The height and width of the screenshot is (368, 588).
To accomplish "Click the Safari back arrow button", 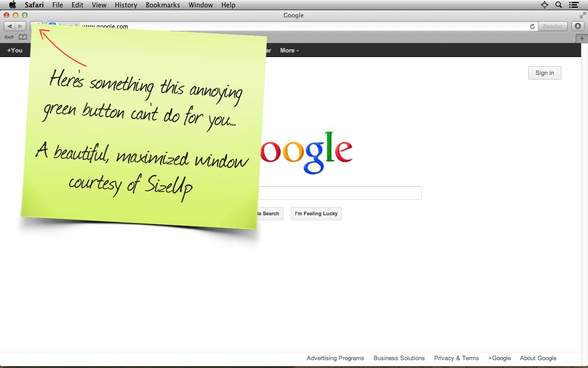I will point(9,26).
